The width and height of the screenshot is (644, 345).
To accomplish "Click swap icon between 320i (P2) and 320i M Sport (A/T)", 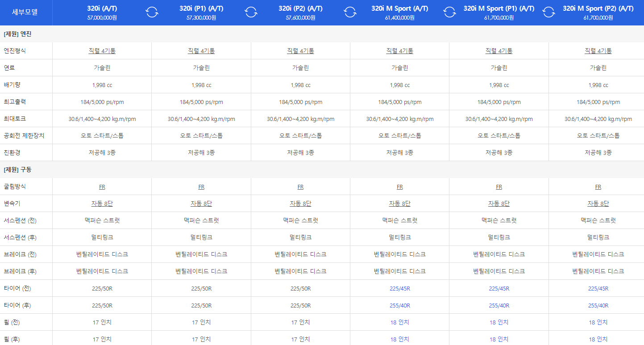I will pyautogui.click(x=350, y=12).
